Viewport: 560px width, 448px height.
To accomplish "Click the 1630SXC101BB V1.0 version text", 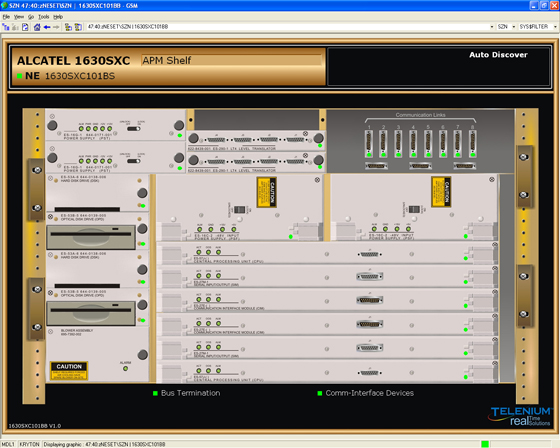I will click(35, 426).
